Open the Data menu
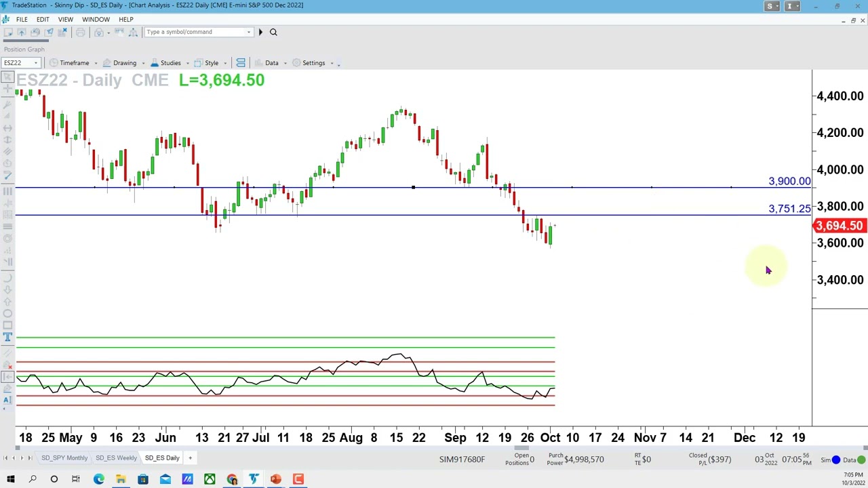The image size is (868, 488). tap(266, 63)
